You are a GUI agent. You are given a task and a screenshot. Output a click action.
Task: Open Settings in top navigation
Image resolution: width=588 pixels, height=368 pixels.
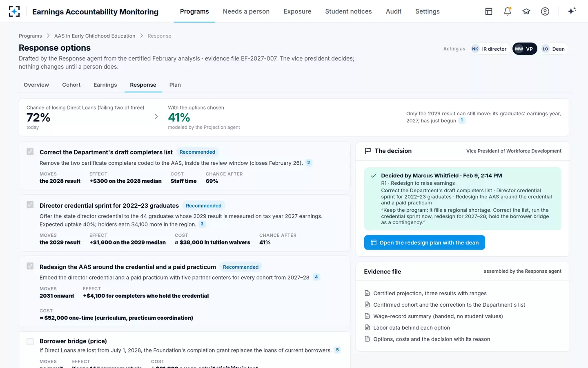pyautogui.click(x=428, y=11)
